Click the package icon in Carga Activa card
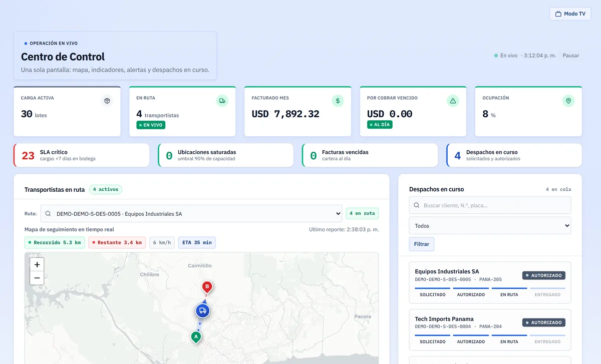The width and height of the screenshot is (601, 364). pos(107,101)
